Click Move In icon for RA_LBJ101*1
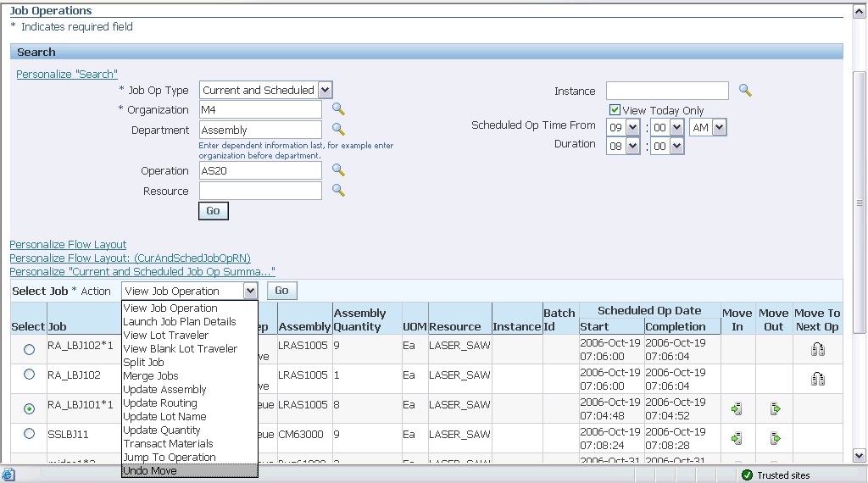Viewport: 868px width, 483px height. click(737, 409)
